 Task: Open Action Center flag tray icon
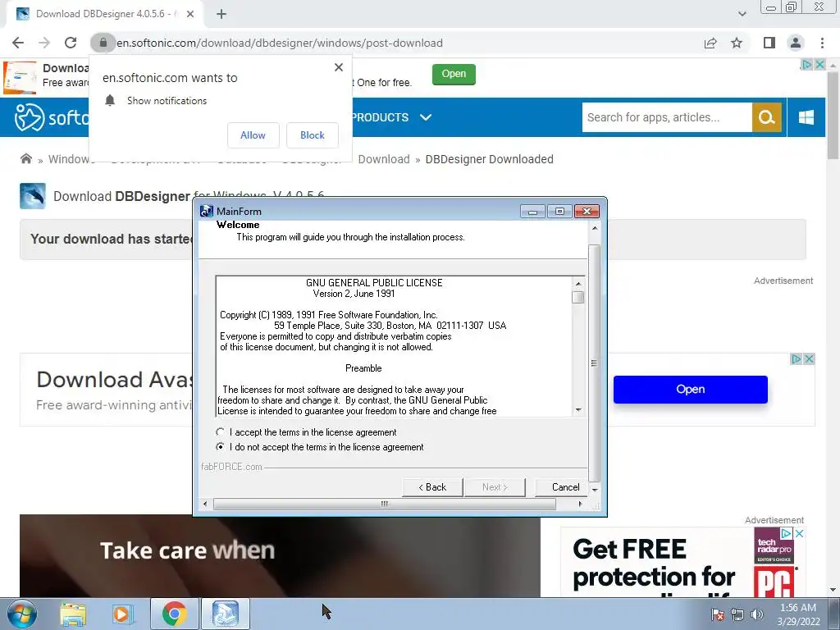click(718, 614)
